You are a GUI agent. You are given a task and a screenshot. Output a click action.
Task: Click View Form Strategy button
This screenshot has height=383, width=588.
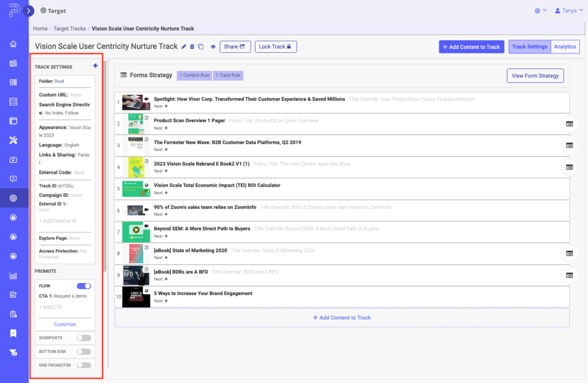pyautogui.click(x=535, y=75)
